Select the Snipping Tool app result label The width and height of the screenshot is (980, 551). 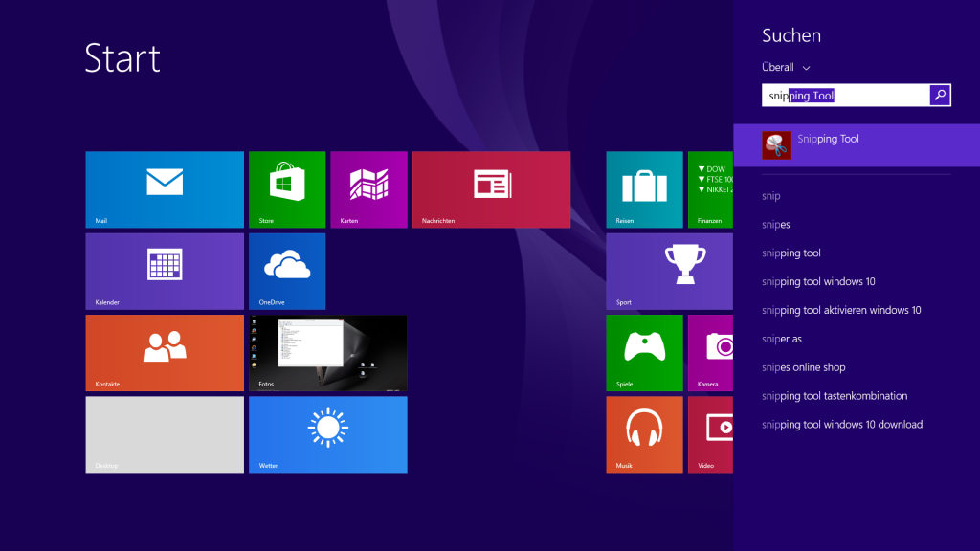(828, 139)
